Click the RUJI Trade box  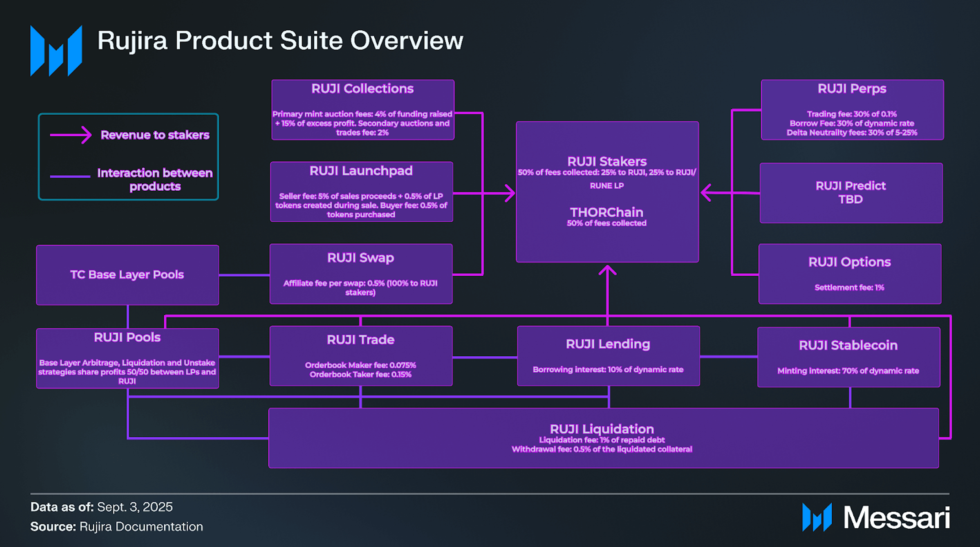pyautogui.click(x=361, y=356)
